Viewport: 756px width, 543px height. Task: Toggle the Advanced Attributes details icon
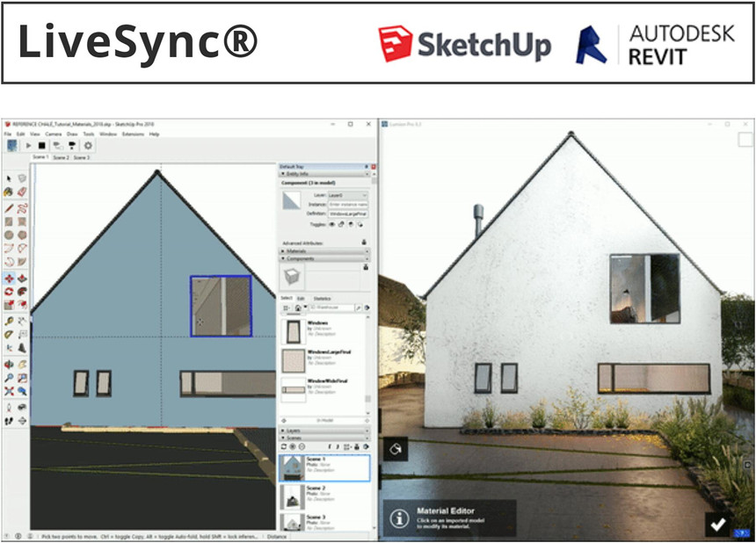[x=364, y=243]
